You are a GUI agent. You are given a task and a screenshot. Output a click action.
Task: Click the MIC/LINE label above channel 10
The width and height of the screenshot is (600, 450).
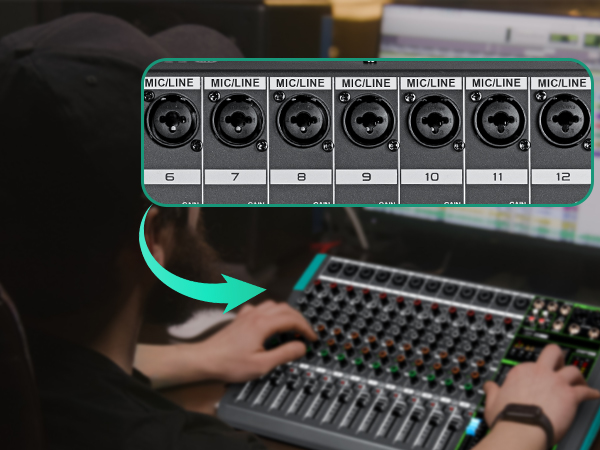tap(431, 83)
